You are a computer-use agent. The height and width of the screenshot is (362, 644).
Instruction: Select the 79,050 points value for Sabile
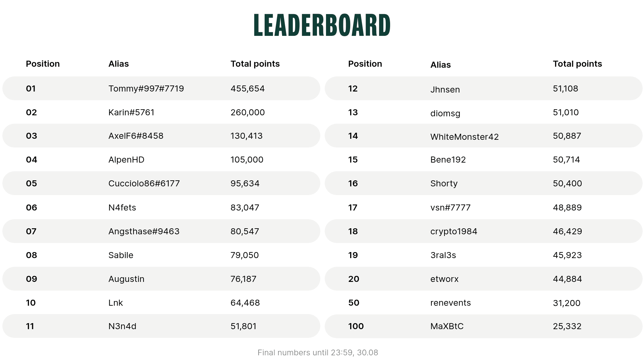click(245, 255)
